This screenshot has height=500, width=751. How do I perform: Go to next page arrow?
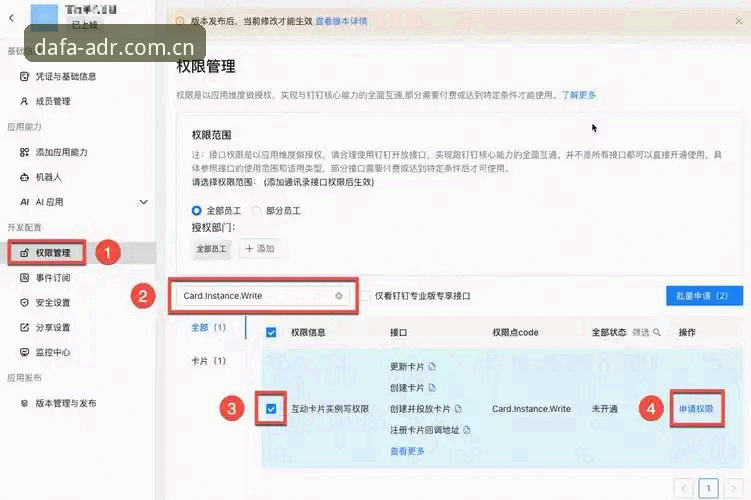[733, 488]
